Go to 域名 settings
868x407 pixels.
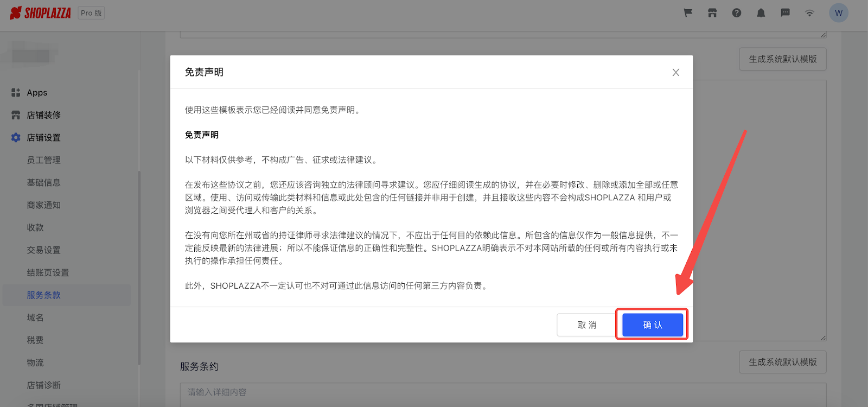click(35, 318)
